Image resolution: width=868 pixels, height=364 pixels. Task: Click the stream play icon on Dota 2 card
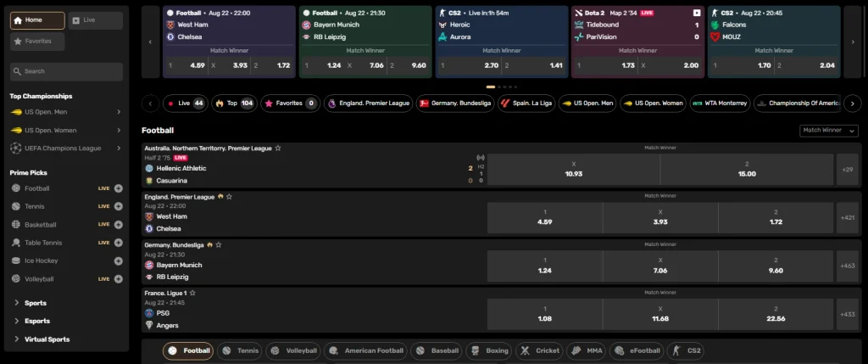click(697, 14)
